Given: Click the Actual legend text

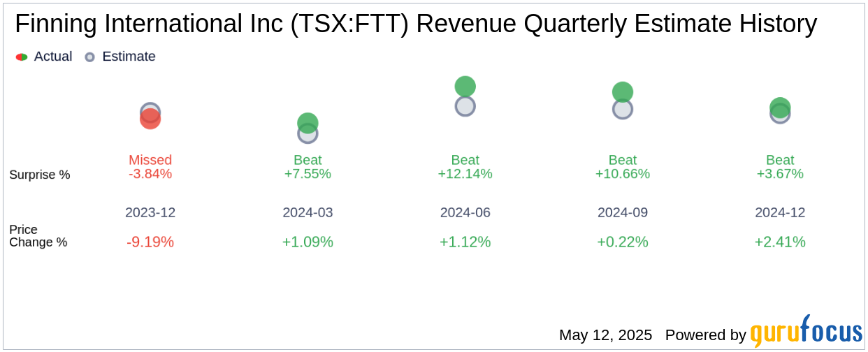Looking at the screenshot, I should tap(53, 57).
